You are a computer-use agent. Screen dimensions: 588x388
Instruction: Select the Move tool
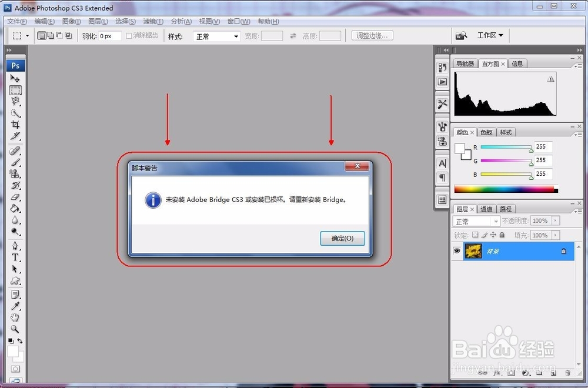(15, 78)
